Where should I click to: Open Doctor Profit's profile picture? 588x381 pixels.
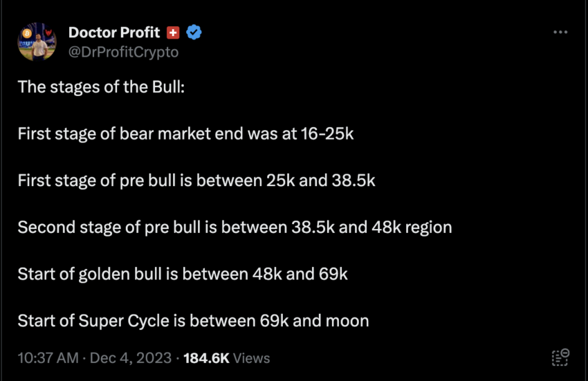(x=37, y=42)
